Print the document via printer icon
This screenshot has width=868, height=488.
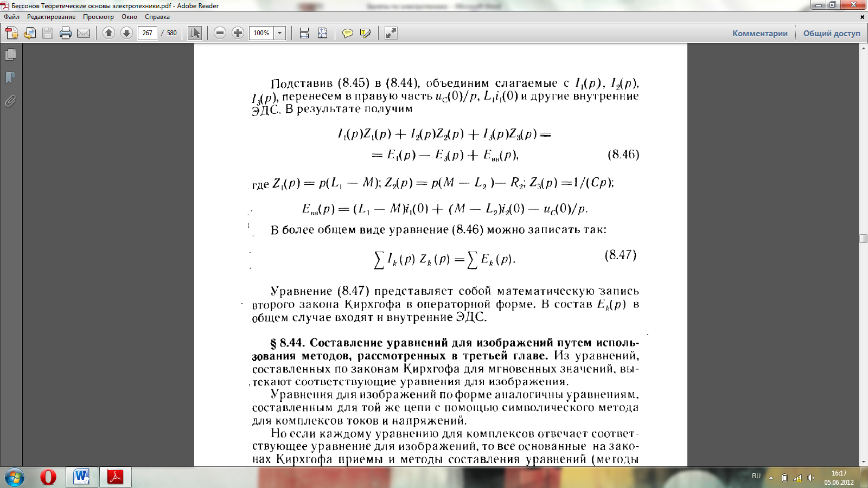[66, 33]
